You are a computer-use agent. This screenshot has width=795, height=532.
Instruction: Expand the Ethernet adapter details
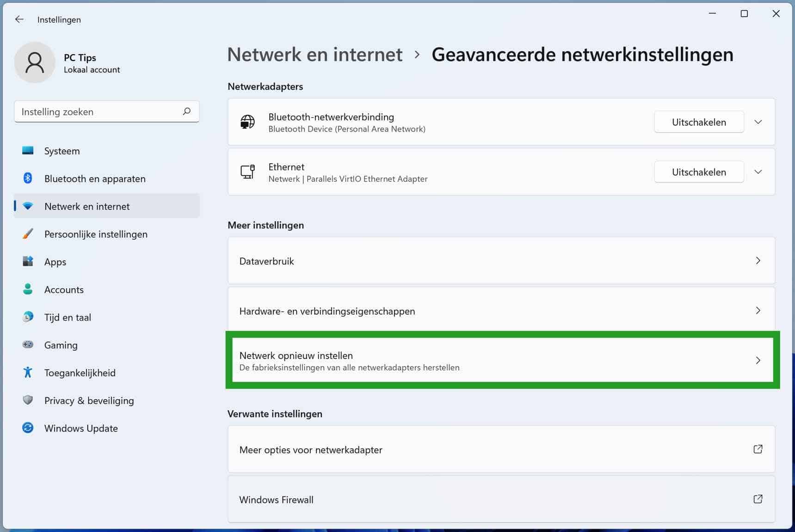point(758,171)
